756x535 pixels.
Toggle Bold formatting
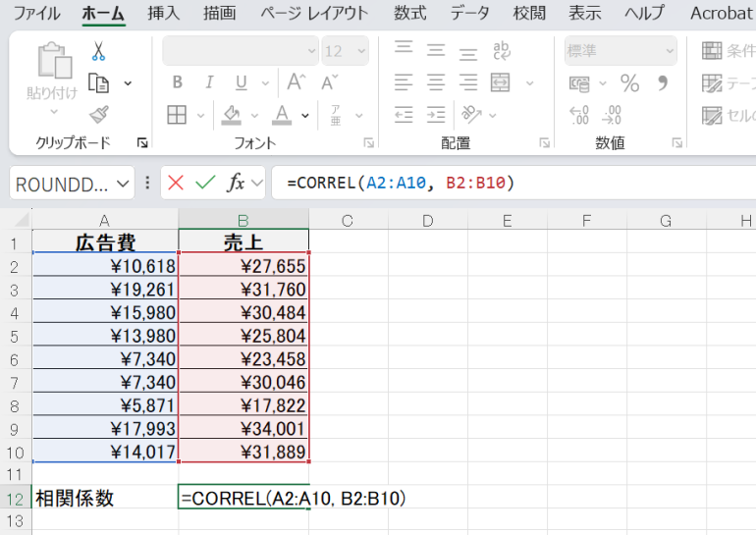[x=178, y=82]
